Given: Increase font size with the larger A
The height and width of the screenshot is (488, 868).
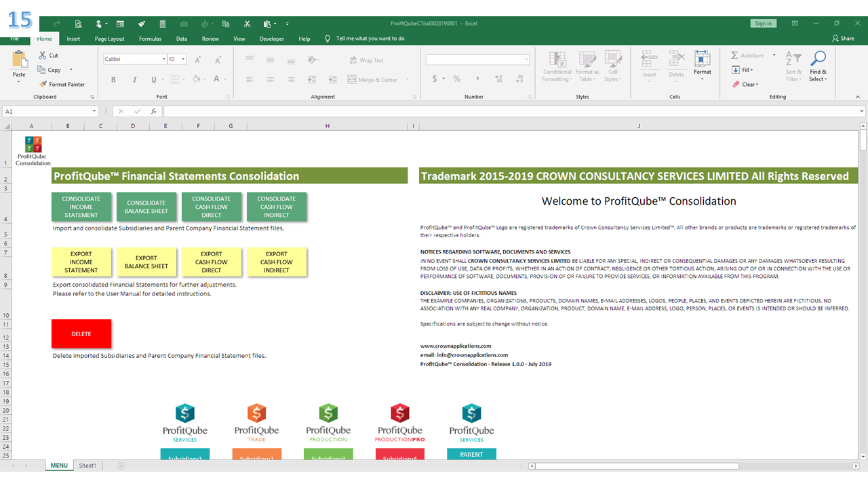Looking at the screenshot, I should [x=198, y=60].
